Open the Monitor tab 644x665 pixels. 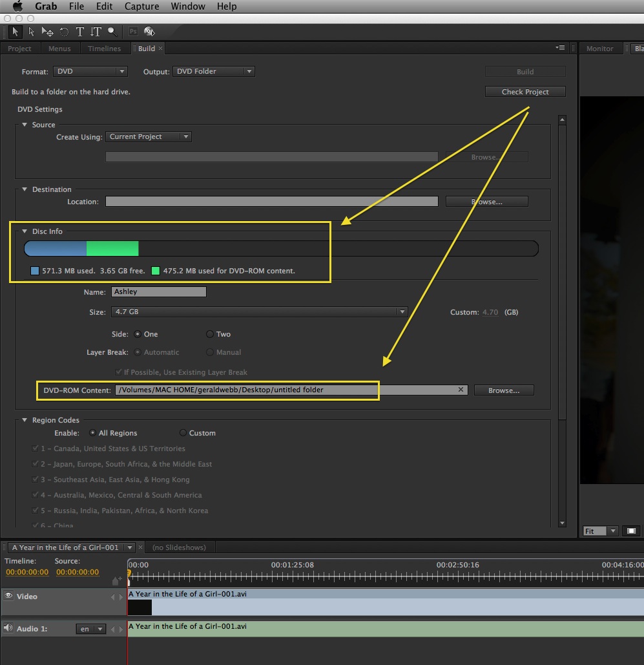599,48
